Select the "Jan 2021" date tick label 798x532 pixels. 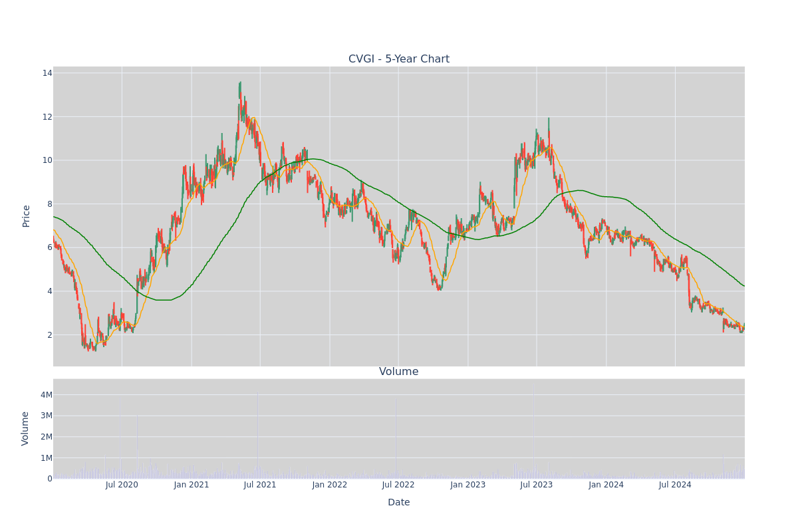(x=192, y=485)
